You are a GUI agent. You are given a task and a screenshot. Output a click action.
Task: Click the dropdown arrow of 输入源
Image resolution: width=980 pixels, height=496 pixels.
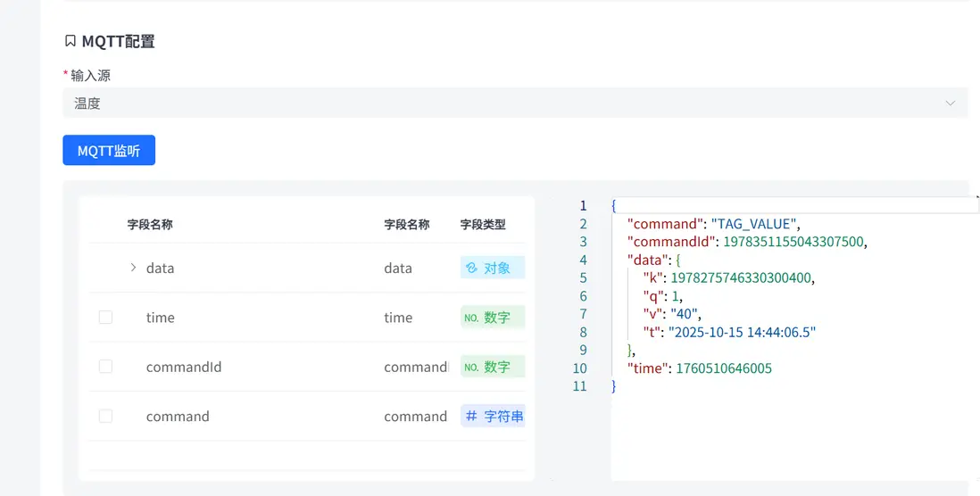950,103
